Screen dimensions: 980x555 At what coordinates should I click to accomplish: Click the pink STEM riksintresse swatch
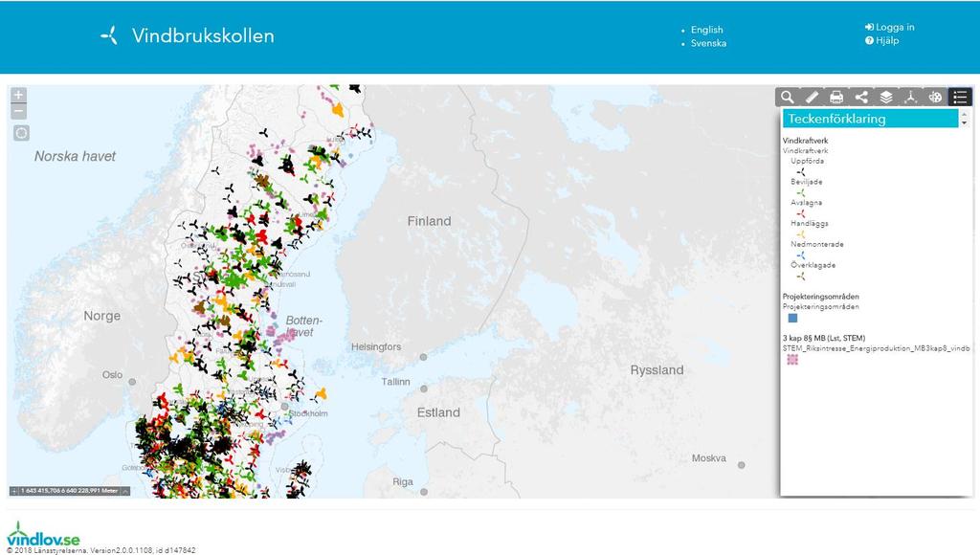[792, 360]
